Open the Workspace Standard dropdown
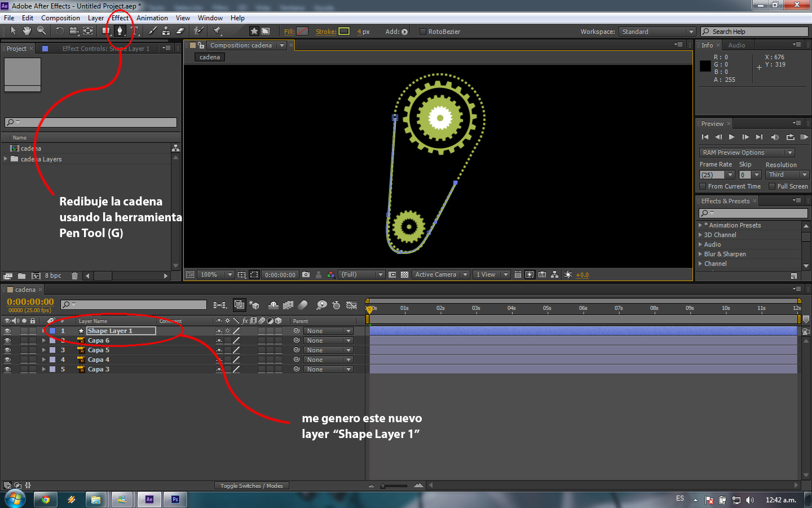Screen dimensions: 812x508 (657, 32)
